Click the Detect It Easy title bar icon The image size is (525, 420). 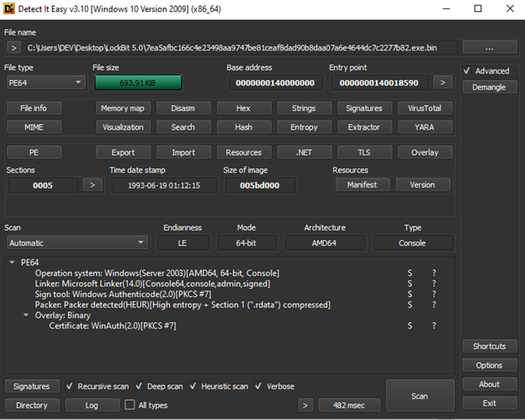[x=11, y=8]
